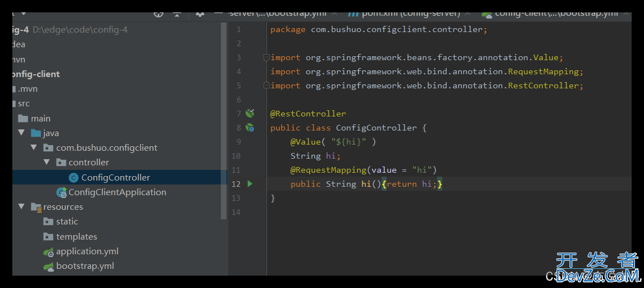This screenshot has height=288, width=644.
Task: Click the package statement on line 1
Action: [378, 30]
